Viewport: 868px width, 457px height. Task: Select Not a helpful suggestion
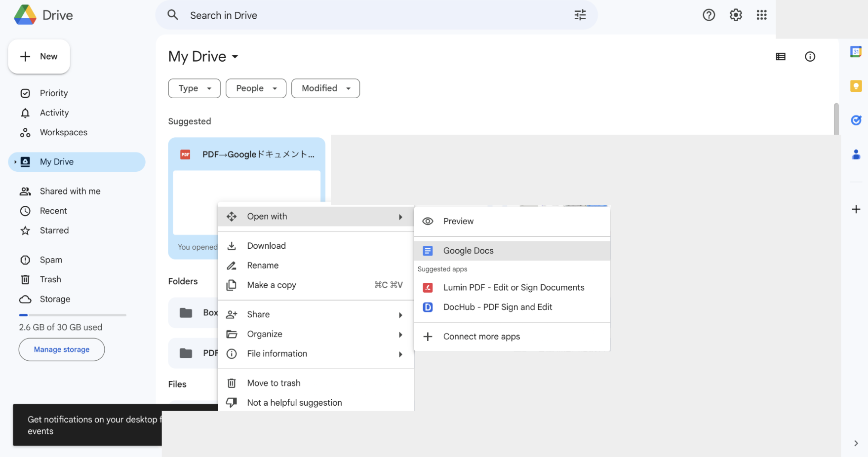[316, 403]
